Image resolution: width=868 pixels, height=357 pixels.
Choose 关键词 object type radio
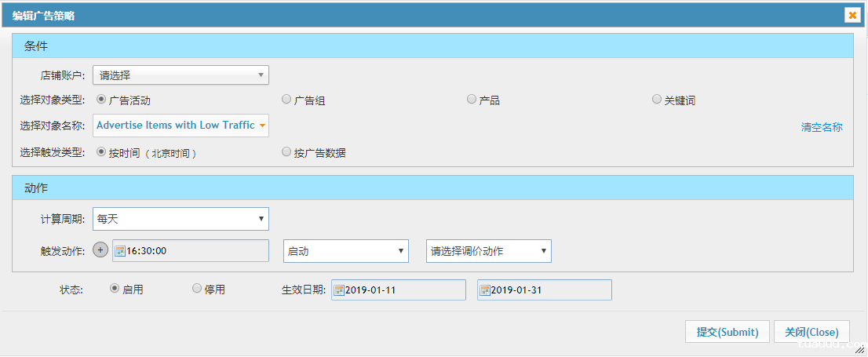pos(657,100)
